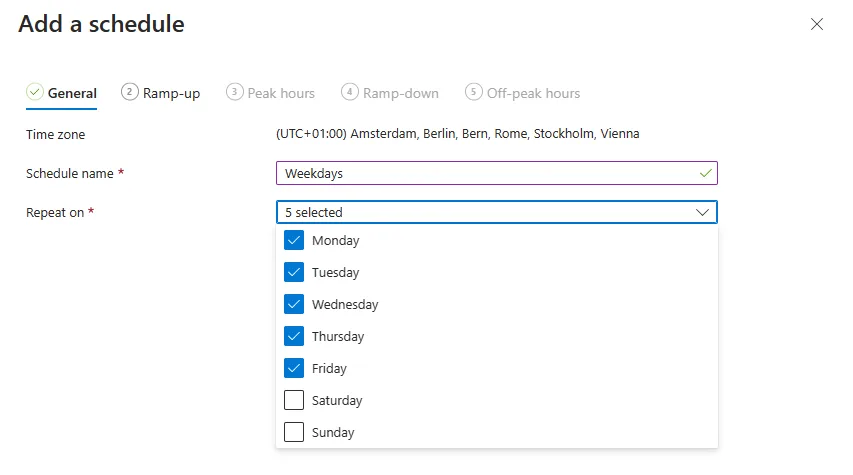Enable the Saturday checkbox
The height and width of the screenshot is (475, 853).
[x=294, y=400]
